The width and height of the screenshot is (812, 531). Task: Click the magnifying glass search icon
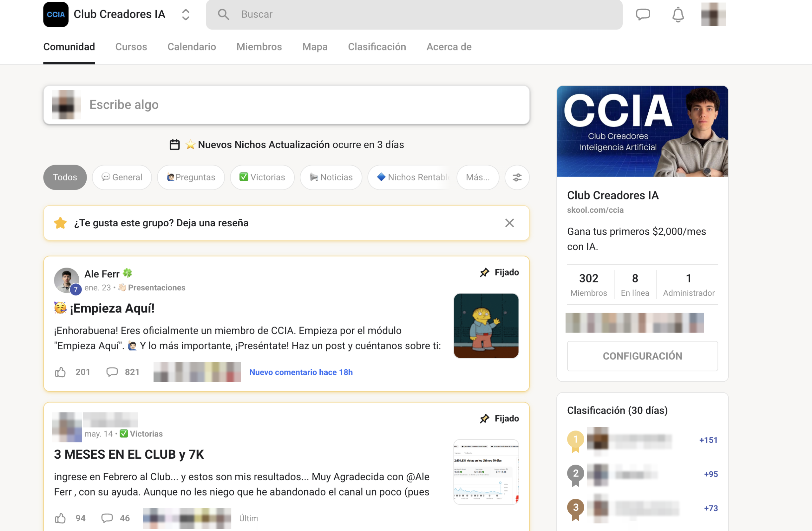(x=224, y=14)
